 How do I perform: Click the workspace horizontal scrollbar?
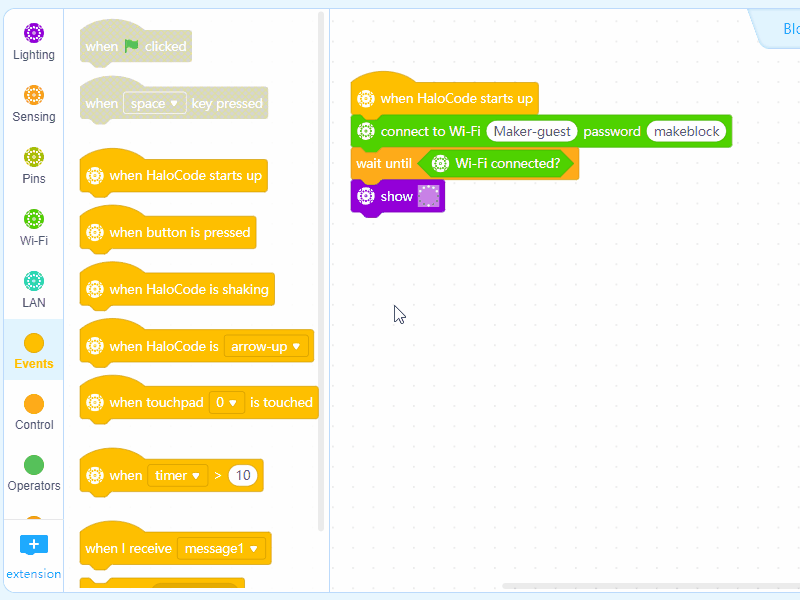tap(651, 586)
